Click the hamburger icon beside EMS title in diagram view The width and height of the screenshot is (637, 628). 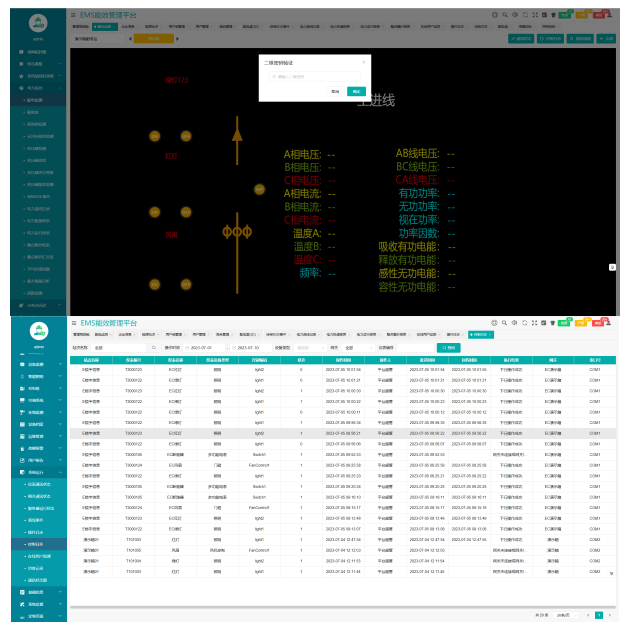[73, 16]
